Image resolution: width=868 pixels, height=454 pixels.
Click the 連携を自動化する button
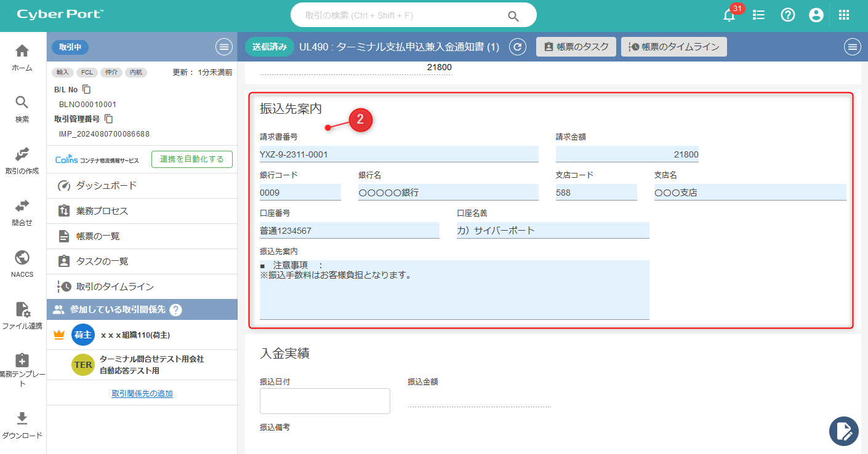click(192, 159)
